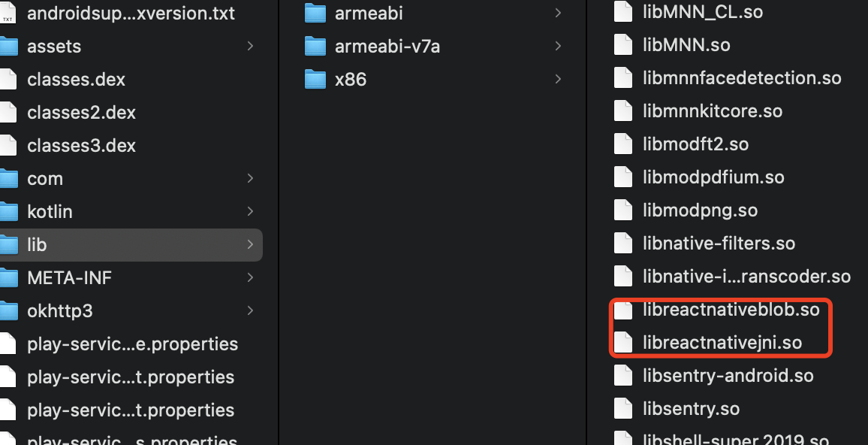Select classes2.dex in the first column
The width and height of the screenshot is (868, 445).
click(x=81, y=113)
